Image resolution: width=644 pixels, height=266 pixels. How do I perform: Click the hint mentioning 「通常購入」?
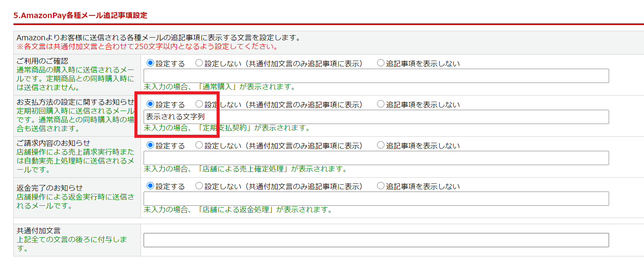[220, 87]
